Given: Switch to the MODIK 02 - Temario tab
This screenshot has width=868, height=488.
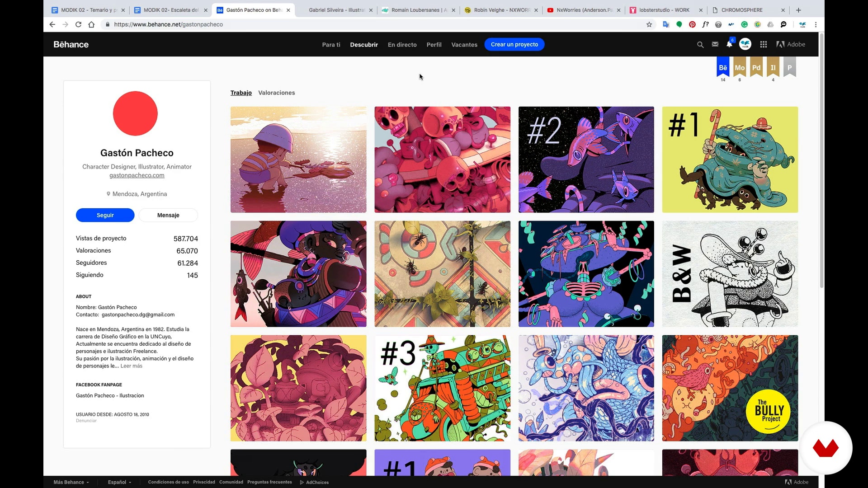Looking at the screenshot, I should click(88, 10).
